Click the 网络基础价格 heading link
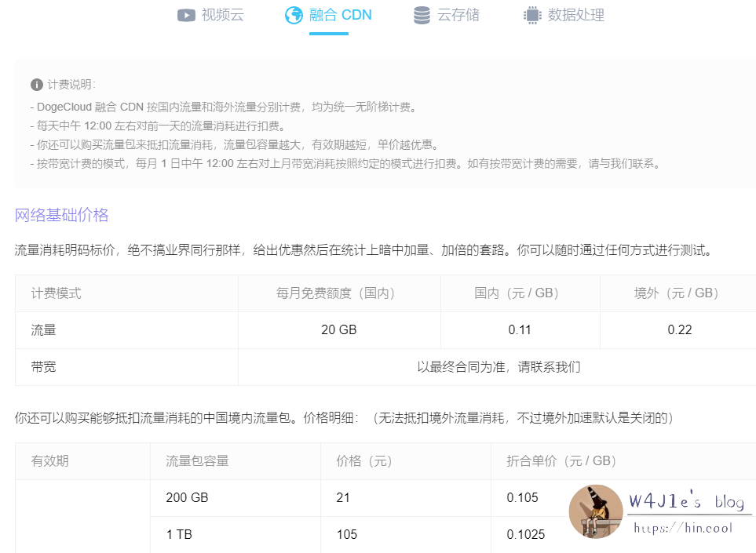Viewport: 756px width, 553px height. click(62, 215)
